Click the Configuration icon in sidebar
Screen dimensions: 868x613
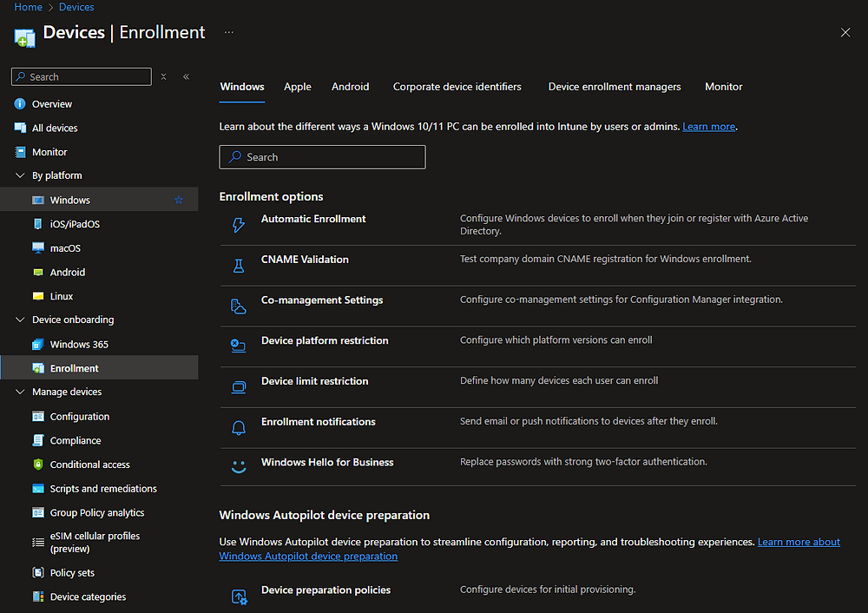tap(37, 417)
